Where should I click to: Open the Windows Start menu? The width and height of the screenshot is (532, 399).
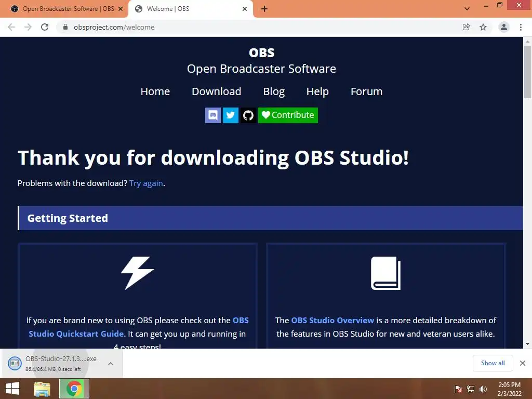pos(12,389)
